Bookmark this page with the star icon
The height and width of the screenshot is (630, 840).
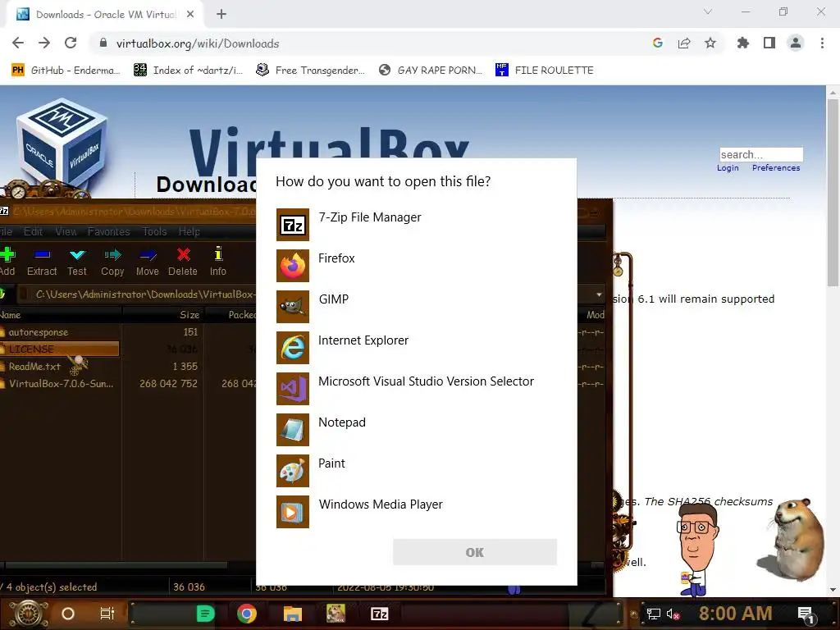(x=710, y=43)
